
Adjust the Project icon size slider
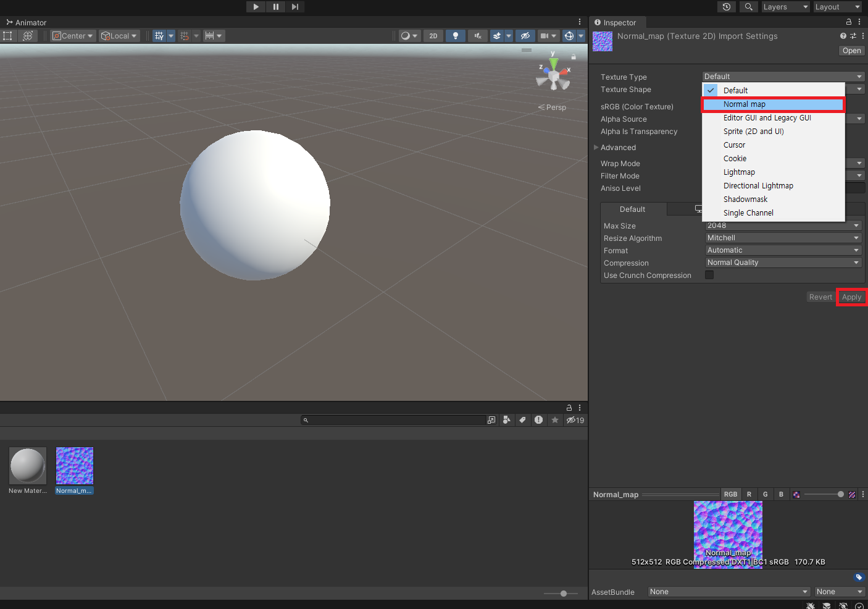coord(561,594)
